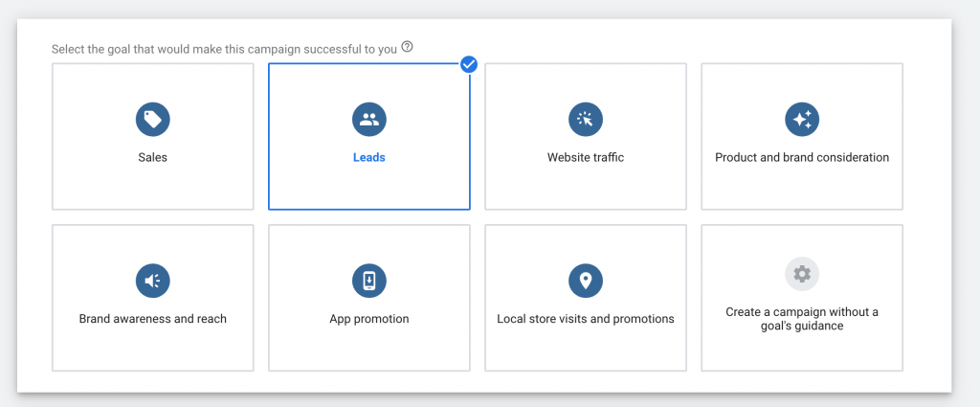Click the gray gear icon for no-goal campaign

[802, 274]
